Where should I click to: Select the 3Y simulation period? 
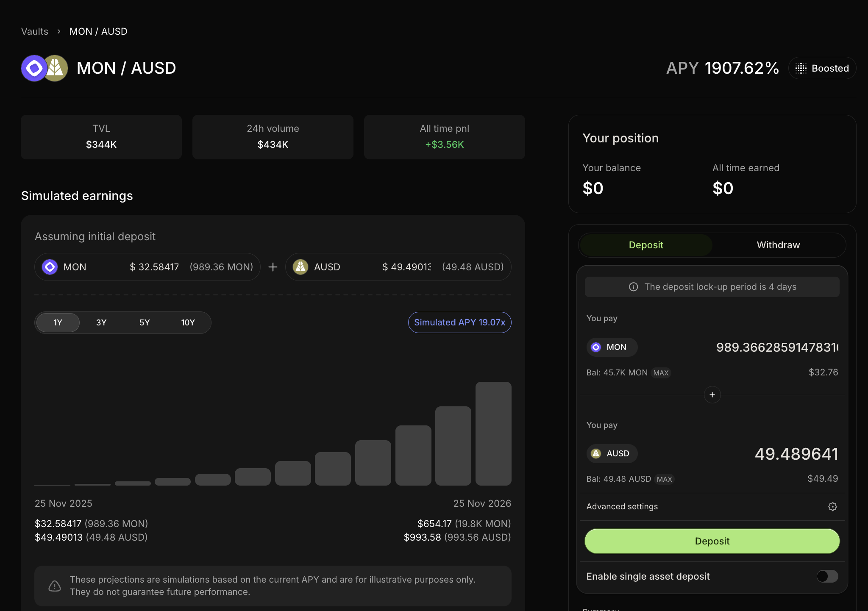tap(101, 322)
